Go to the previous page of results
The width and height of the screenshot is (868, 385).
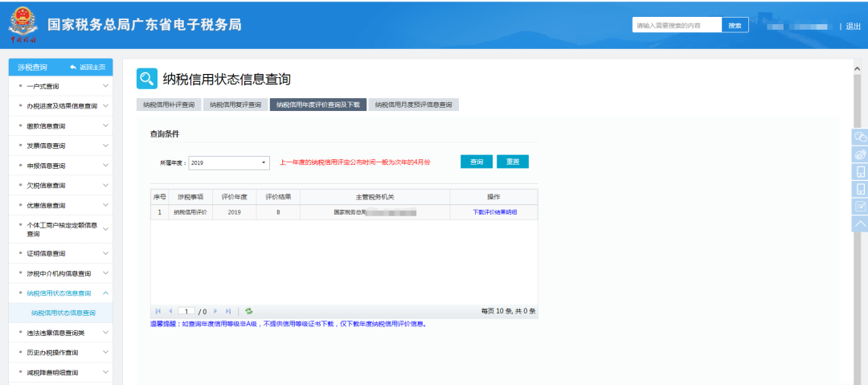[x=170, y=311]
